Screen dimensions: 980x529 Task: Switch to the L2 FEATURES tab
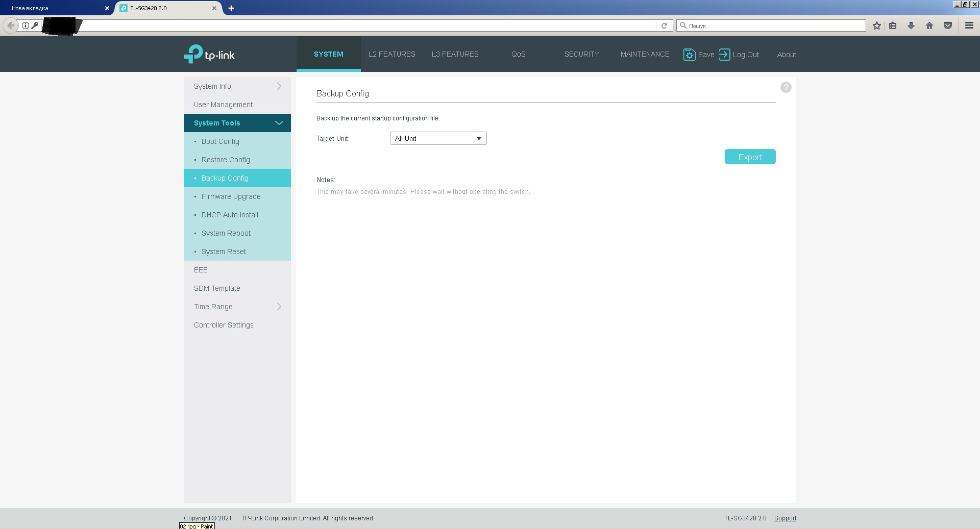point(391,54)
